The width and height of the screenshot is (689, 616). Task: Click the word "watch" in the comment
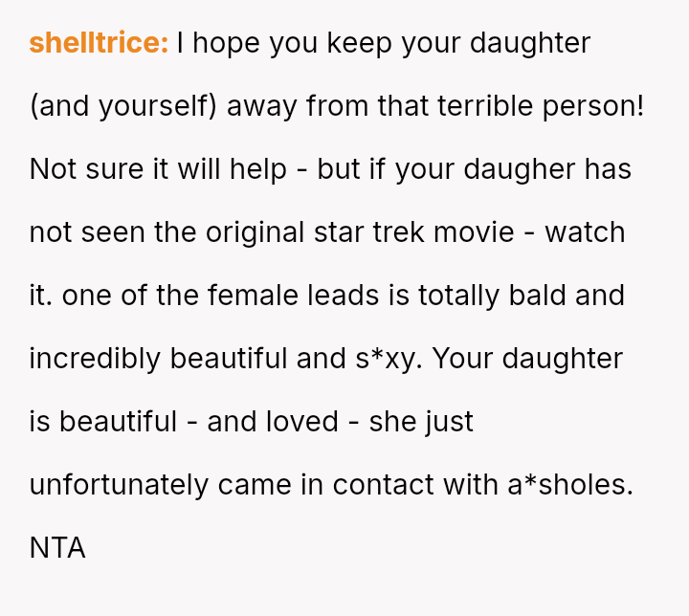pyautogui.click(x=585, y=232)
